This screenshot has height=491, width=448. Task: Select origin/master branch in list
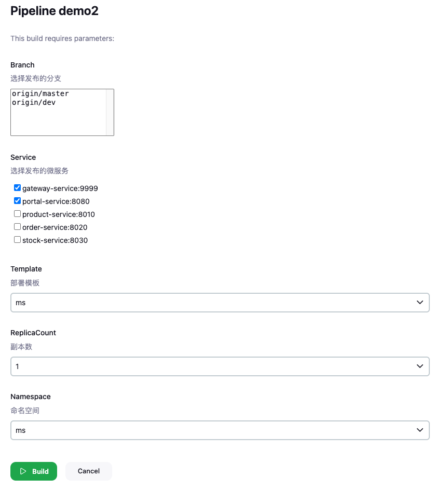click(40, 93)
